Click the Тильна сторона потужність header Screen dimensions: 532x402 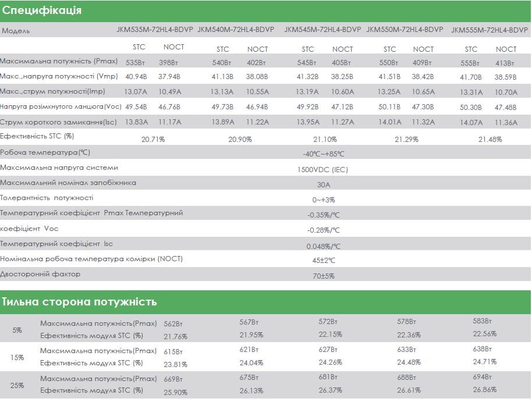coord(79,301)
